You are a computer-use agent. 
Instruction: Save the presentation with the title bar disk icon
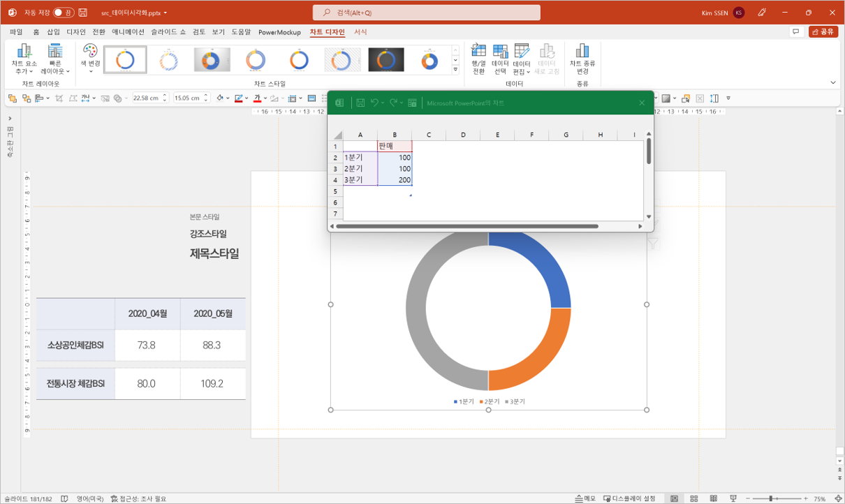point(83,13)
